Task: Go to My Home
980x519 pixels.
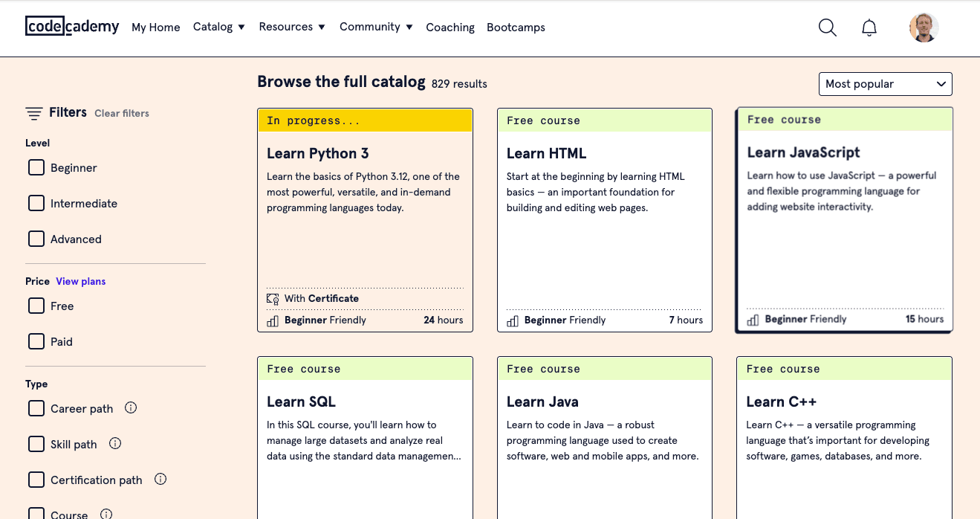Action: [x=156, y=28]
